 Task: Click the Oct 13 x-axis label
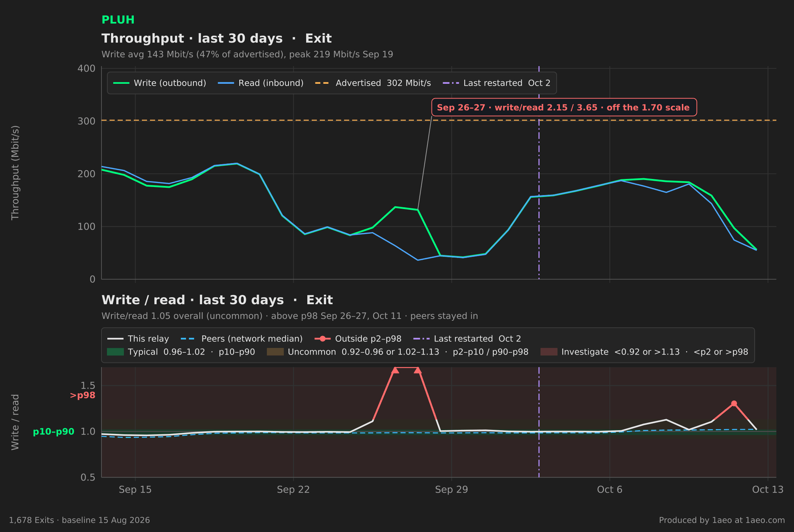[x=768, y=490]
